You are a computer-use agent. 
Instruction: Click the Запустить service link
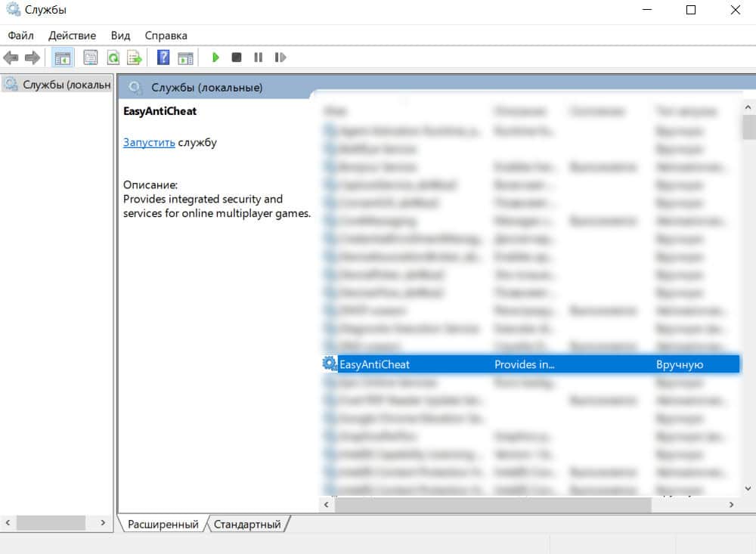click(149, 142)
